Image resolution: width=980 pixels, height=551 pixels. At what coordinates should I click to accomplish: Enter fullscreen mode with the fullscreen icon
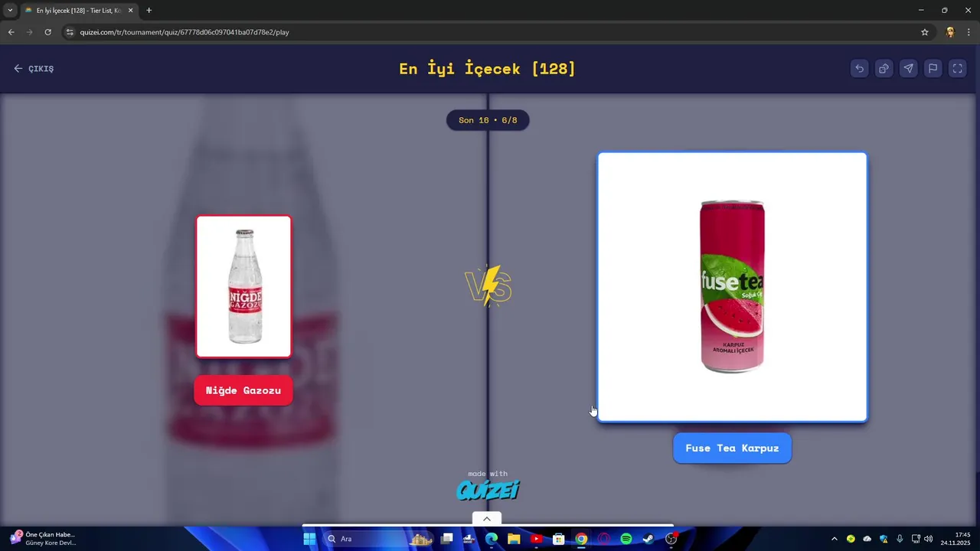click(957, 69)
